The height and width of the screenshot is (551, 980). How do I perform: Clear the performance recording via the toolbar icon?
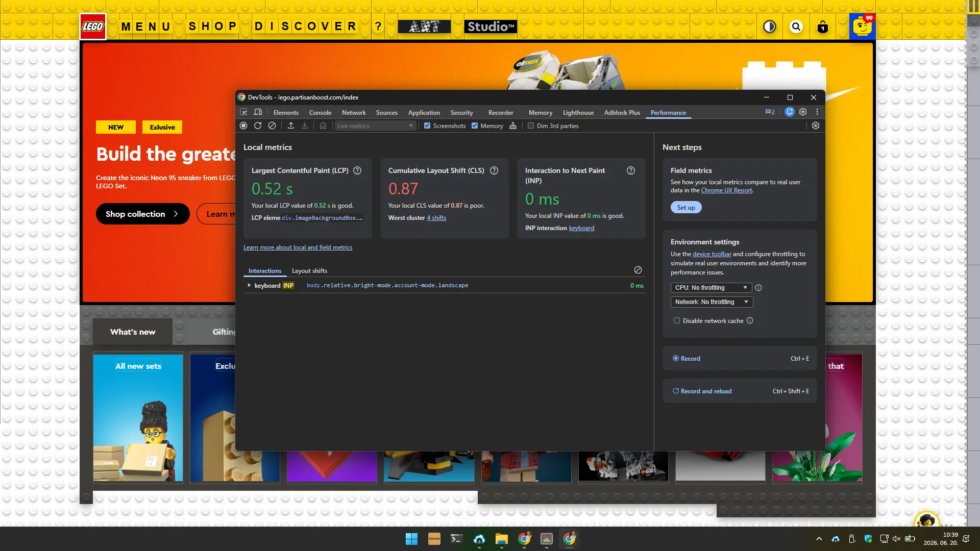[x=272, y=126]
